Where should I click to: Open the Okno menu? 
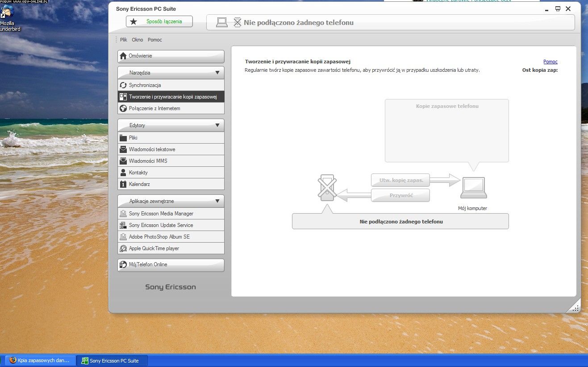click(138, 40)
